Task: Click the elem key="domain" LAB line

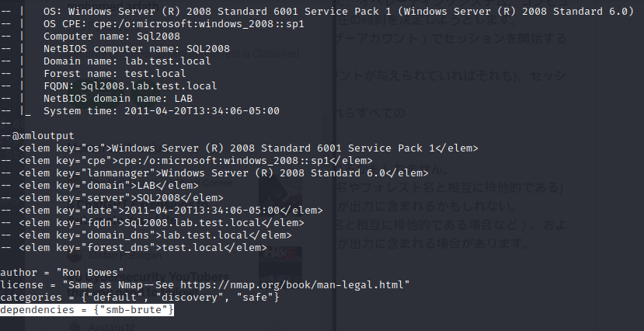Action: coord(99,185)
